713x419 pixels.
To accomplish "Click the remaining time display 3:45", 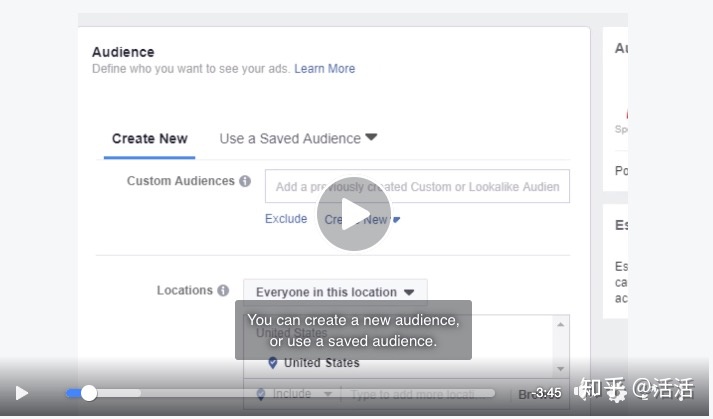I will 546,393.
